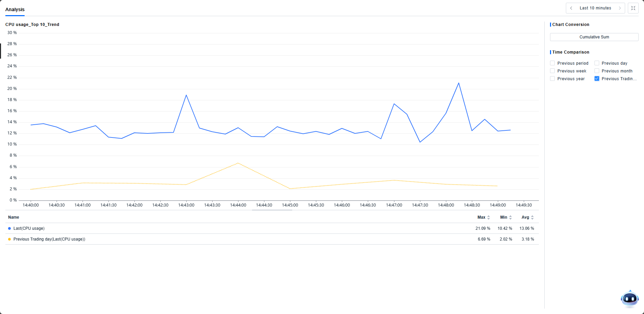644x314 pixels.
Task: Enable the Previous year checkbox
Action: click(552, 79)
